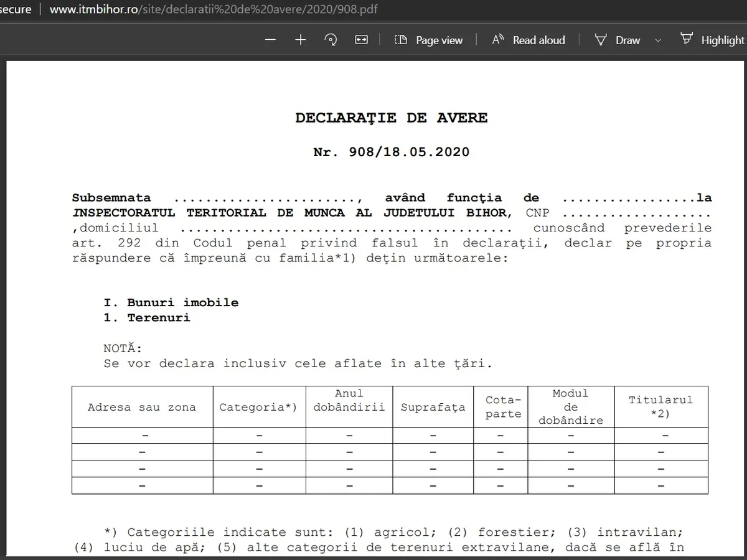
Task: Click the Titularul column header cell
Action: (660, 407)
